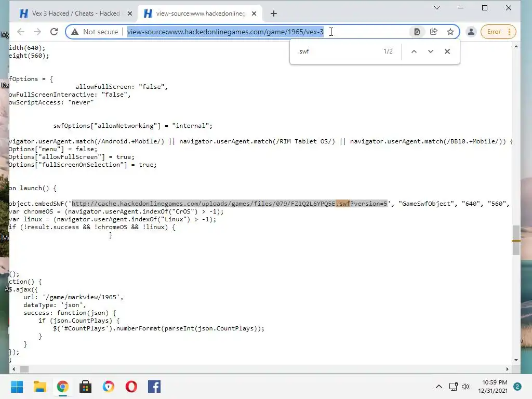Image resolution: width=532 pixels, height=399 pixels.
Task: Click the scroll down arrow
Action: click(516, 360)
